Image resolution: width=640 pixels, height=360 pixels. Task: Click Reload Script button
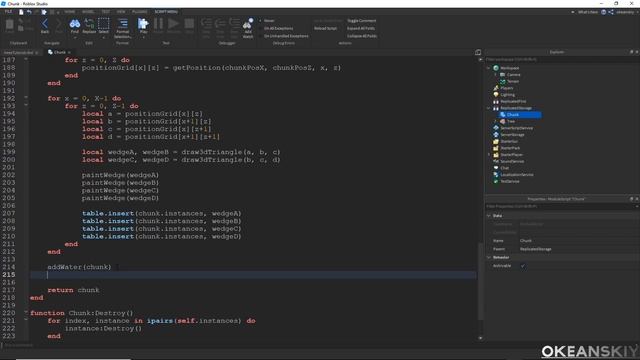pos(326,28)
